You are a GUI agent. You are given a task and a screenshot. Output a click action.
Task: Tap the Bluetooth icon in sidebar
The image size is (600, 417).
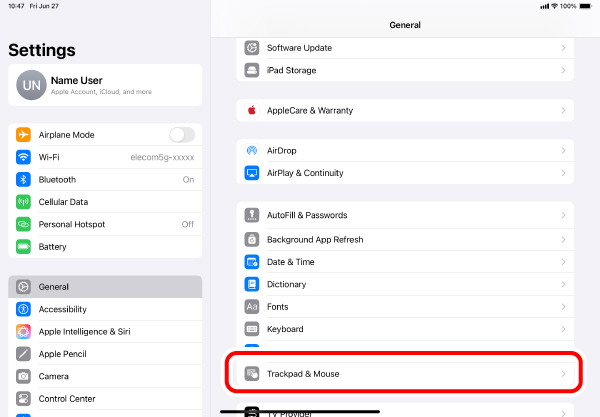[x=23, y=180]
